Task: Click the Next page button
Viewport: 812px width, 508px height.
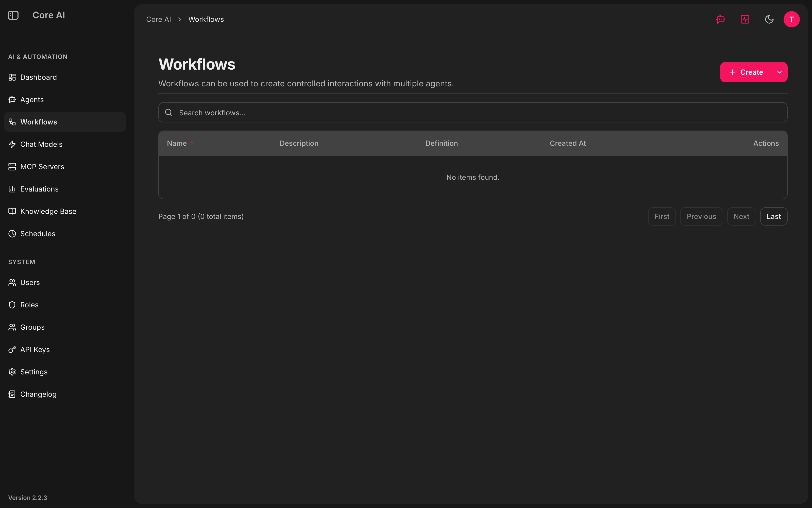Action: click(x=741, y=217)
